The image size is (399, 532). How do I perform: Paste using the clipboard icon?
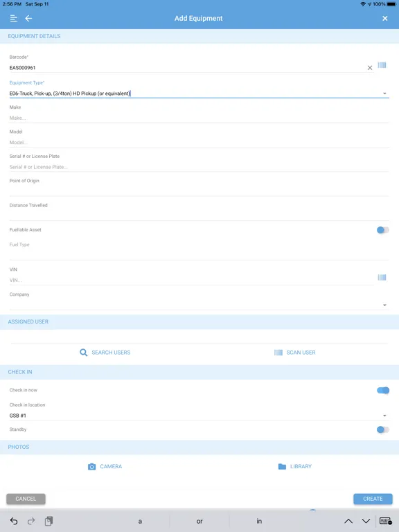tap(49, 521)
